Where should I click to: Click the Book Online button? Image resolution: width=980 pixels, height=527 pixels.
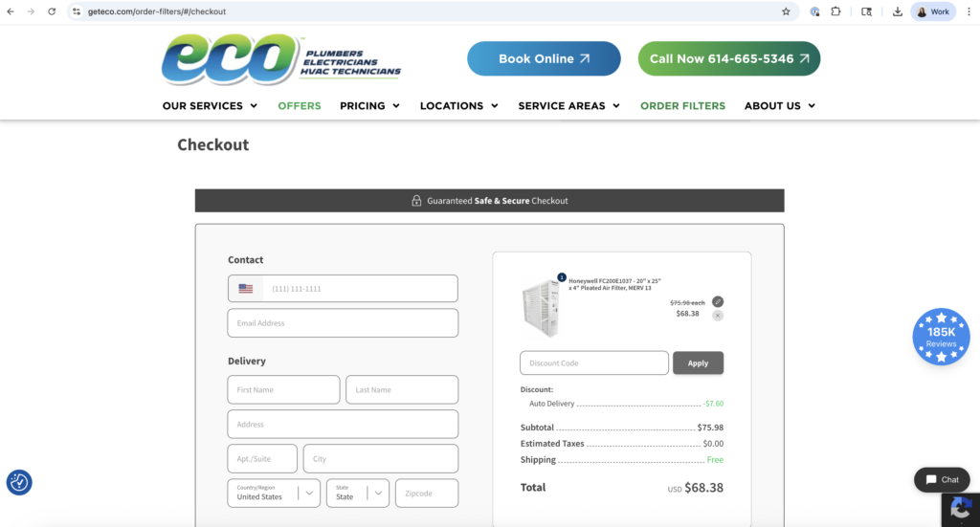(x=544, y=58)
